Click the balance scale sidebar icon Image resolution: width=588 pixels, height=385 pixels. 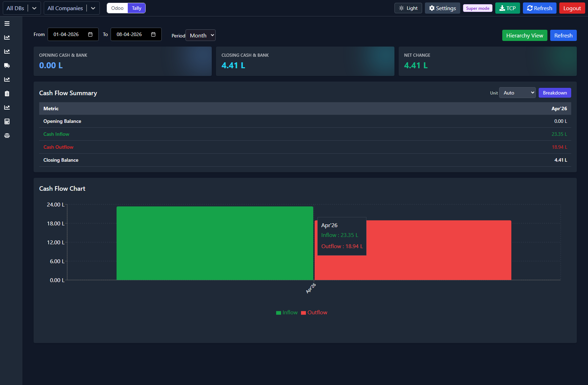point(7,135)
